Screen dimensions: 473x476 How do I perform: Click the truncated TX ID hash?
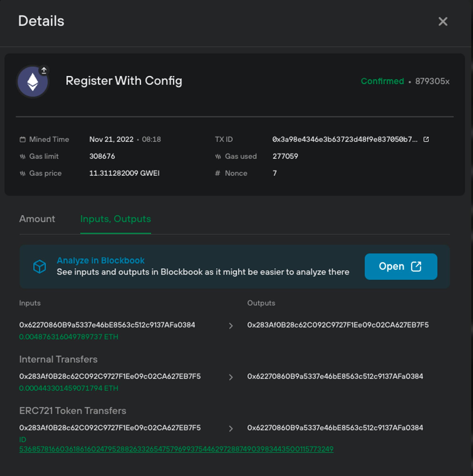[345, 139]
